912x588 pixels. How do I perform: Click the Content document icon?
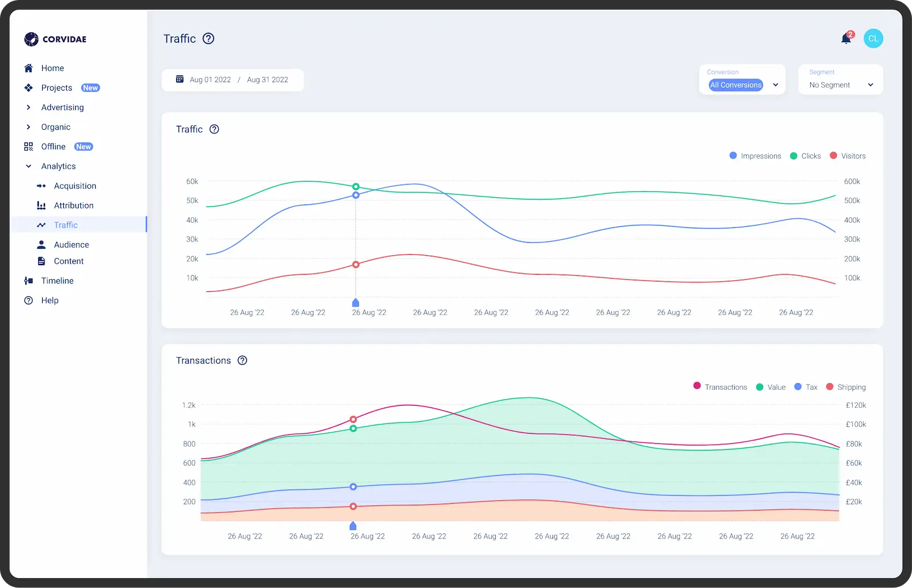coord(41,261)
